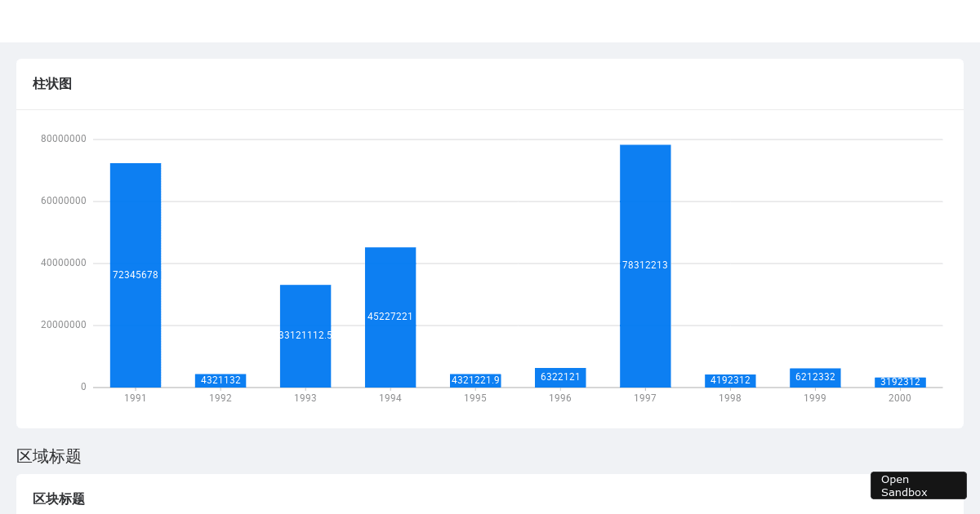Click the 1997 bar labeled 78312213

pyautogui.click(x=645, y=266)
